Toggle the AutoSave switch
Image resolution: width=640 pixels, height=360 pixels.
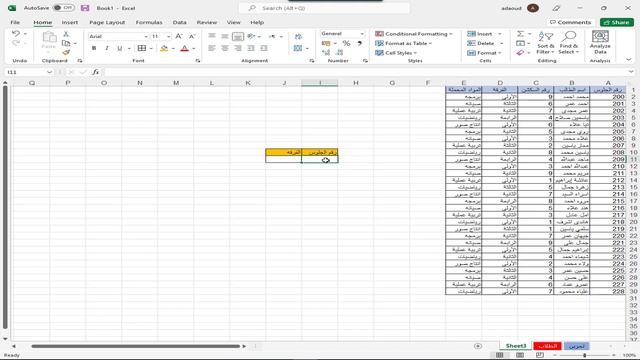point(63,8)
